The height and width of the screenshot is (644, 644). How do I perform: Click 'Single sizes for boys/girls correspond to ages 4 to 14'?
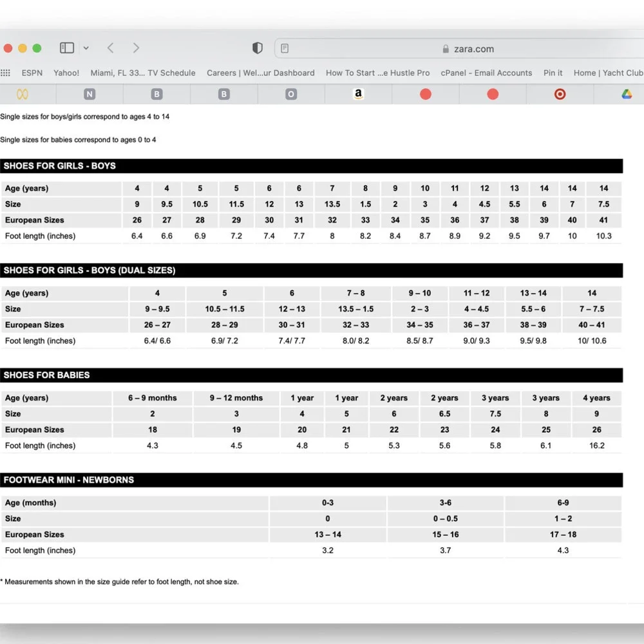point(84,117)
